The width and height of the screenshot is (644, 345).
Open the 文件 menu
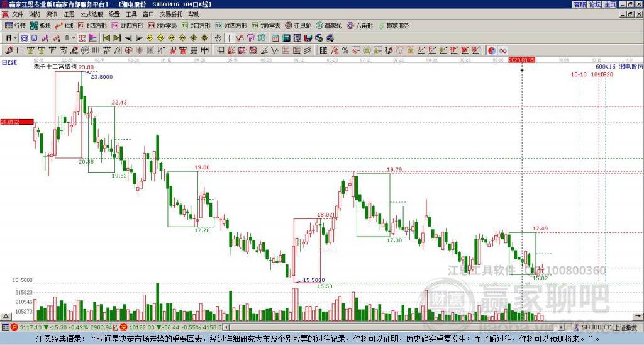18,14
